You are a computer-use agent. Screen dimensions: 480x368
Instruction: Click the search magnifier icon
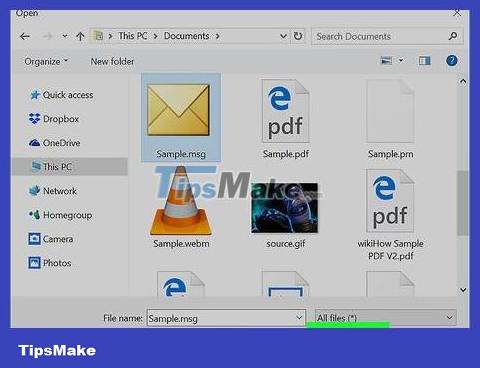453,36
